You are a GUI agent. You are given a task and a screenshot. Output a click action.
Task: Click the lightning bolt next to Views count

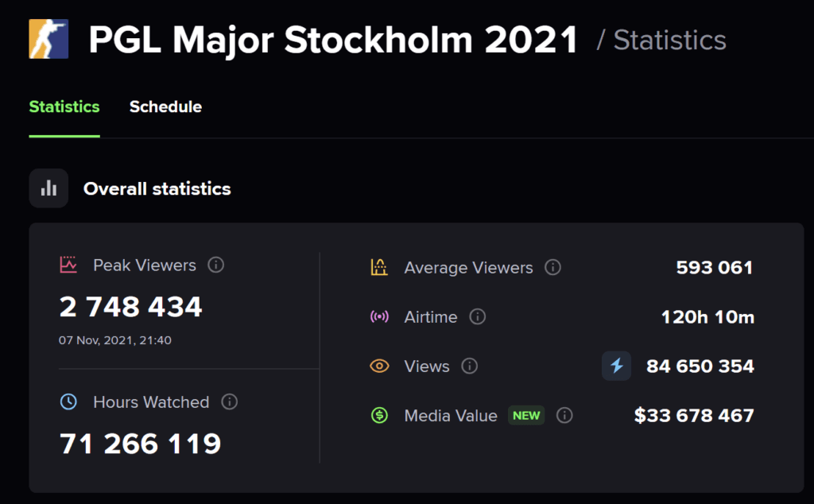616,366
